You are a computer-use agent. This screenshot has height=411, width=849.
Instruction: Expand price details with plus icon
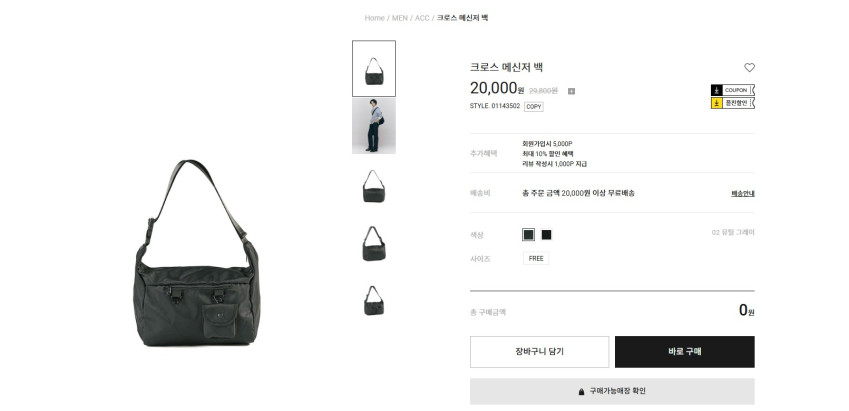(571, 92)
